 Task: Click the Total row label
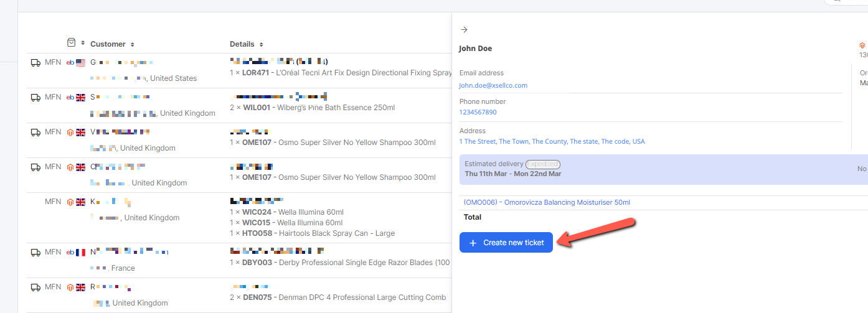click(473, 217)
